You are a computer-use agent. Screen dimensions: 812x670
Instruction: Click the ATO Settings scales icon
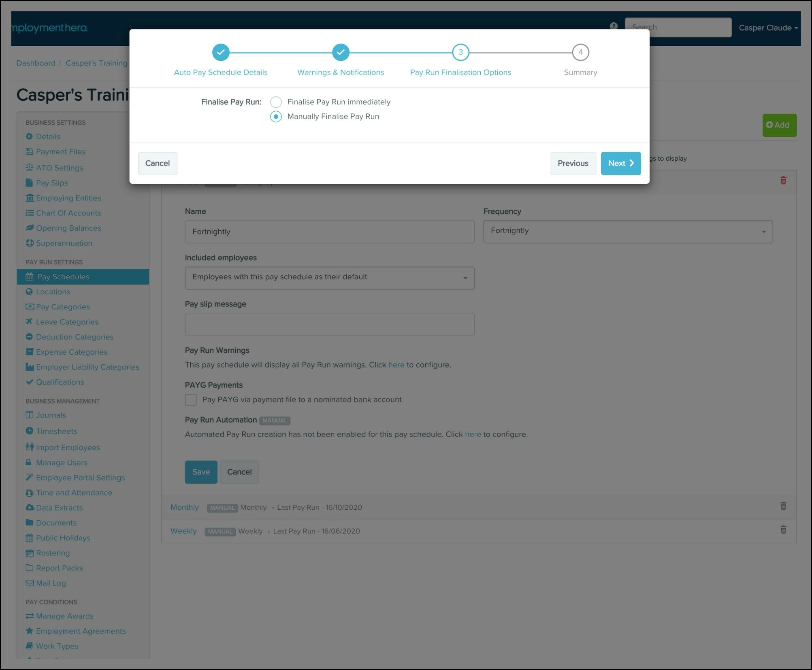click(29, 167)
